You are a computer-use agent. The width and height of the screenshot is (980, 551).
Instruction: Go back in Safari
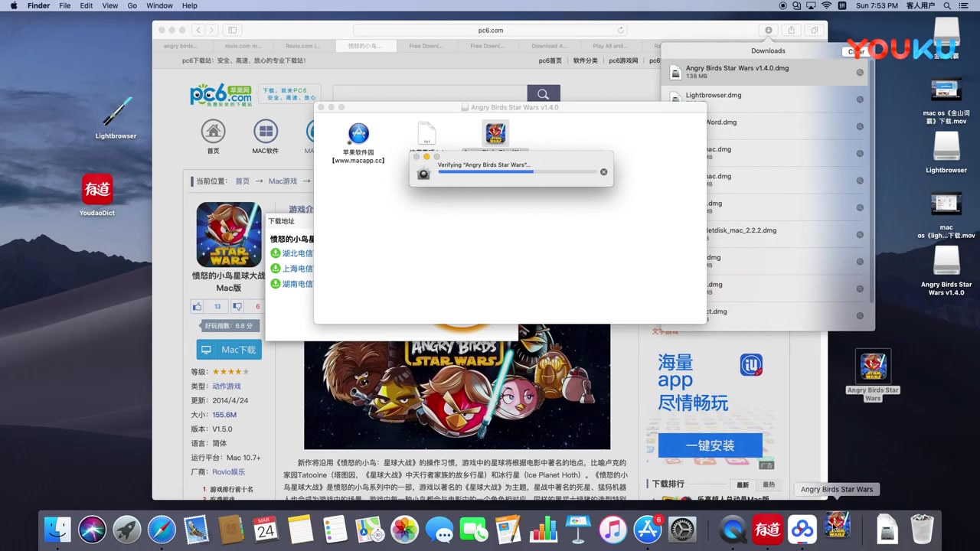tap(198, 30)
